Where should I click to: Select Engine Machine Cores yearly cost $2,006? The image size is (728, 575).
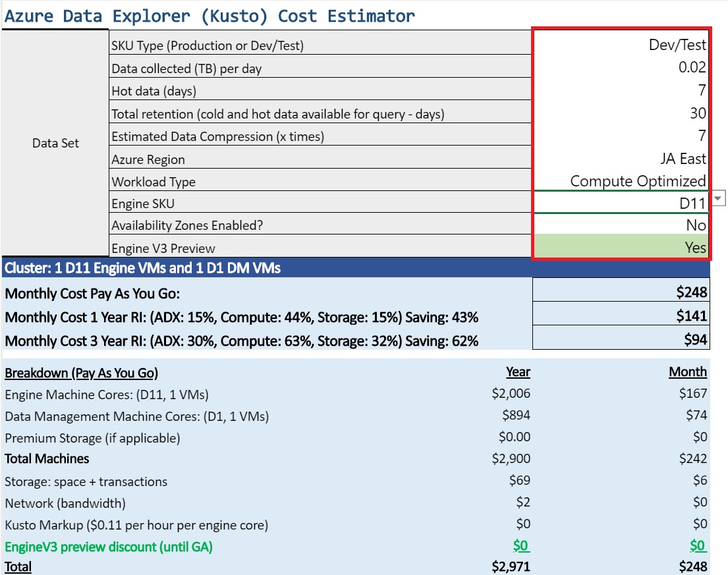click(511, 393)
